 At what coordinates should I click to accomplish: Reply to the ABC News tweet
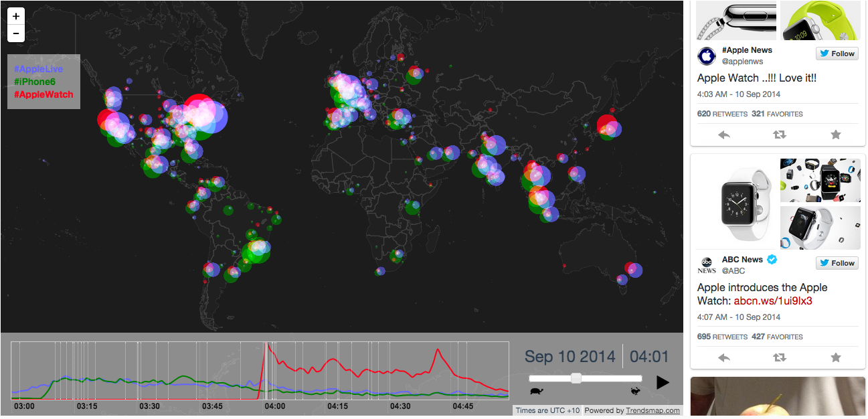(x=723, y=357)
